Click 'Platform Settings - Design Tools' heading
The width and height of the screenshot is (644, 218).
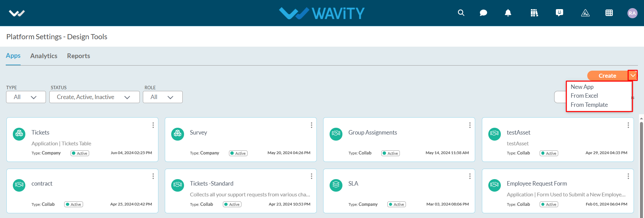coord(57,37)
